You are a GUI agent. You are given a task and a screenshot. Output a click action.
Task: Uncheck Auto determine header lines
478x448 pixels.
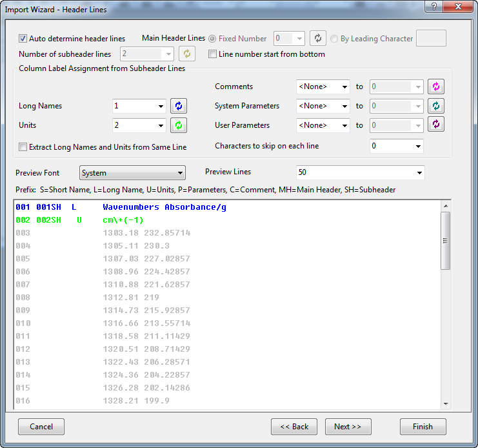[23, 39]
